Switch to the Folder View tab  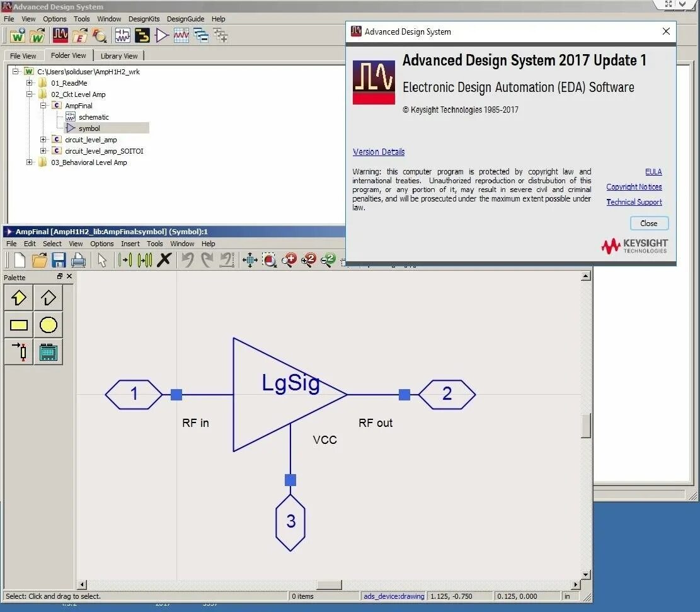[68, 55]
